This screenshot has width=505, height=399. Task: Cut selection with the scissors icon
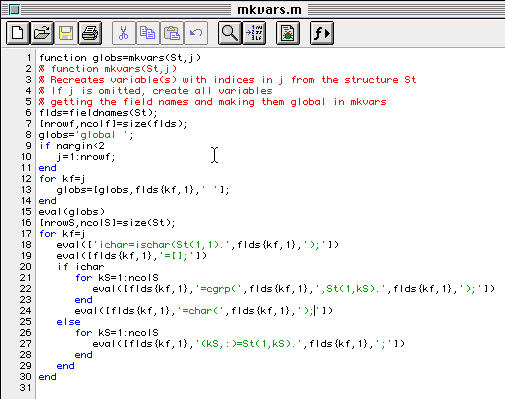(x=124, y=33)
